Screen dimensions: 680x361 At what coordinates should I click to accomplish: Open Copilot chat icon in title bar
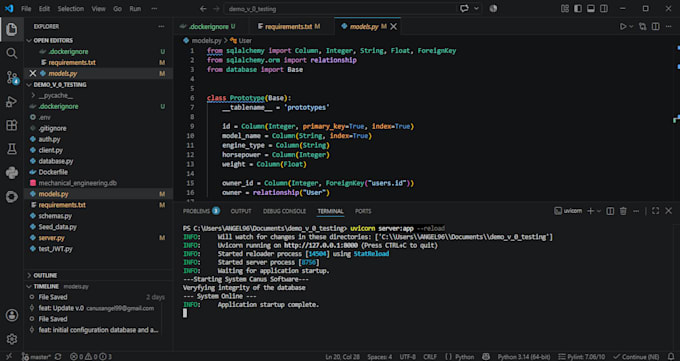464,9
